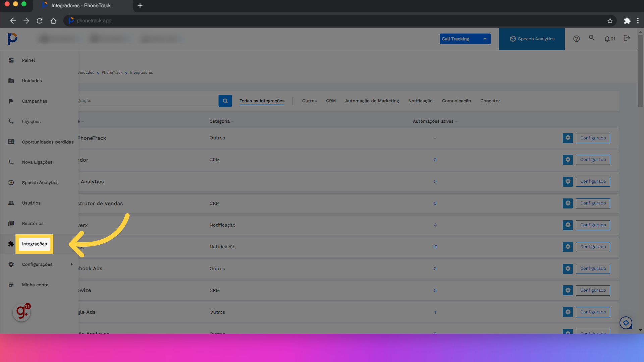Click the Configurações gear icon in sidebar

pyautogui.click(x=11, y=264)
